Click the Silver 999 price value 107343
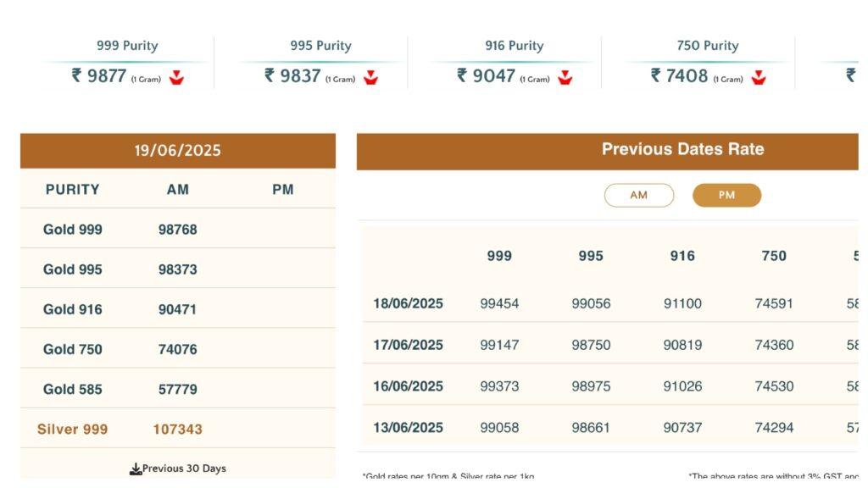Viewport: 868px width, 488px height. click(177, 429)
